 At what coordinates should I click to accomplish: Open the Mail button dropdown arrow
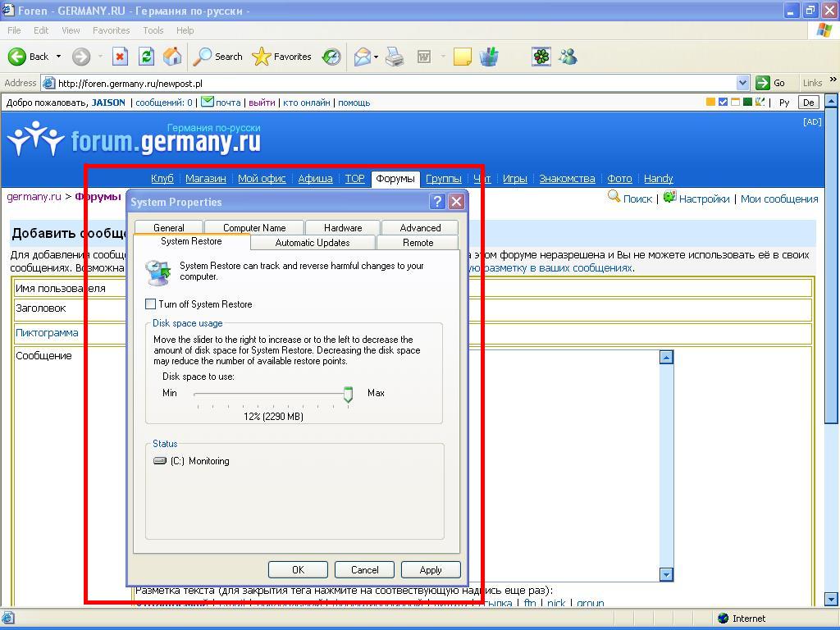pyautogui.click(x=376, y=57)
